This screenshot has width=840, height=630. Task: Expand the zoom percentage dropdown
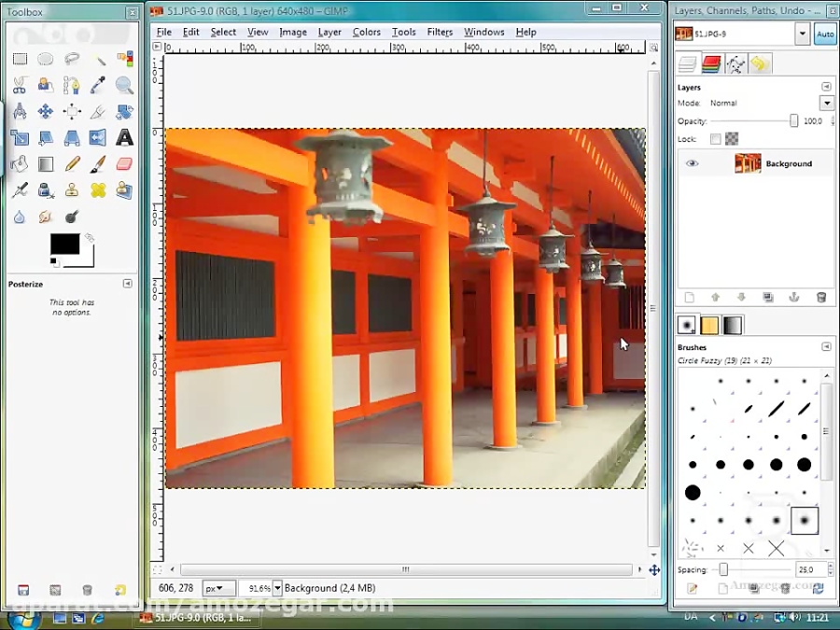point(277,589)
